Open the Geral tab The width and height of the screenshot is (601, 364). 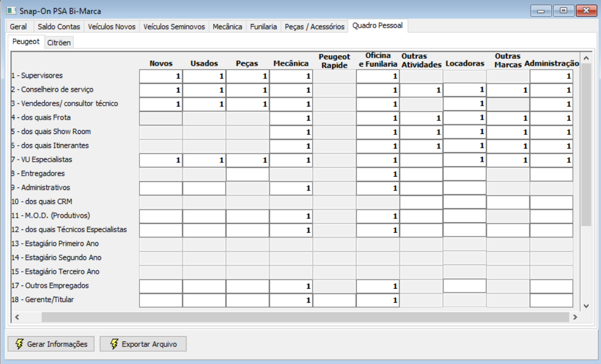[x=18, y=26]
